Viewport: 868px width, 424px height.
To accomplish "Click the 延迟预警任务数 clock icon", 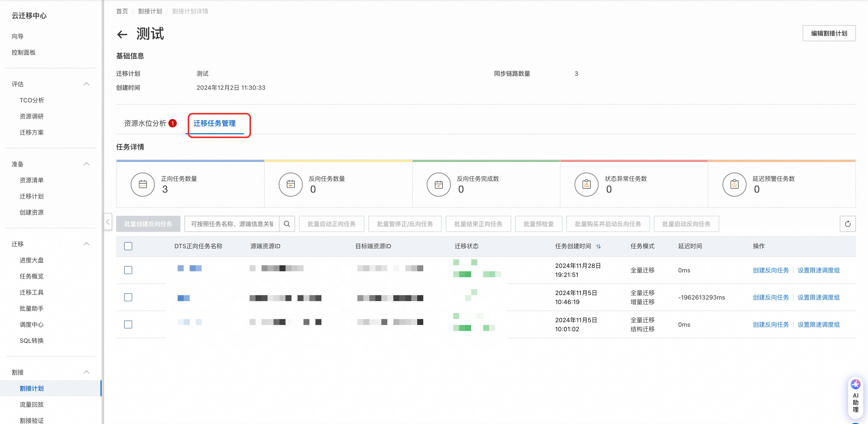I will coord(734,185).
